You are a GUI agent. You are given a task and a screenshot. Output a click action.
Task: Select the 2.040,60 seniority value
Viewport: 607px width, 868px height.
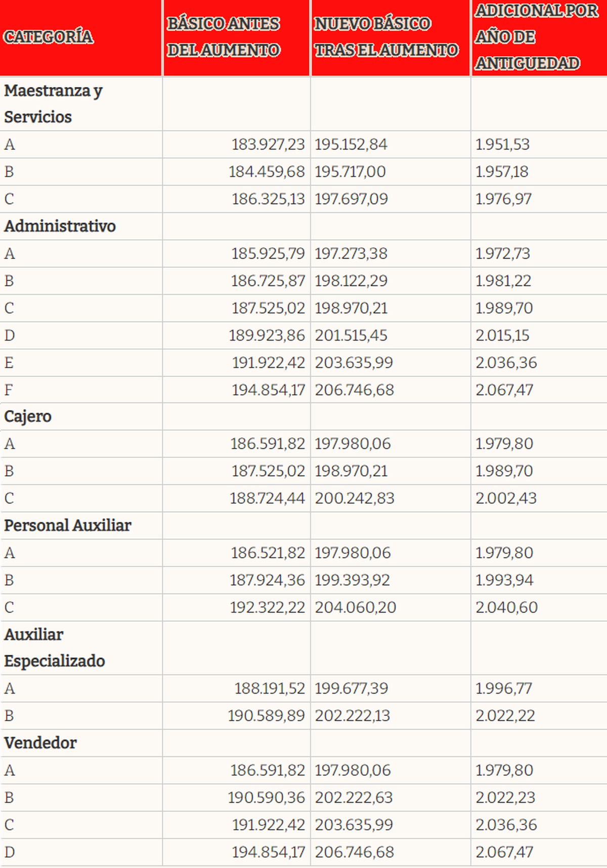point(506,608)
